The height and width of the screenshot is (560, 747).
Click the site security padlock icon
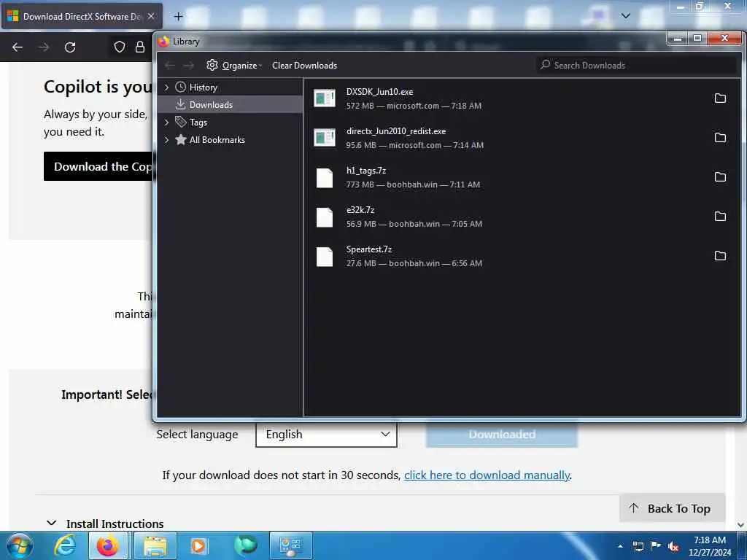tap(140, 47)
